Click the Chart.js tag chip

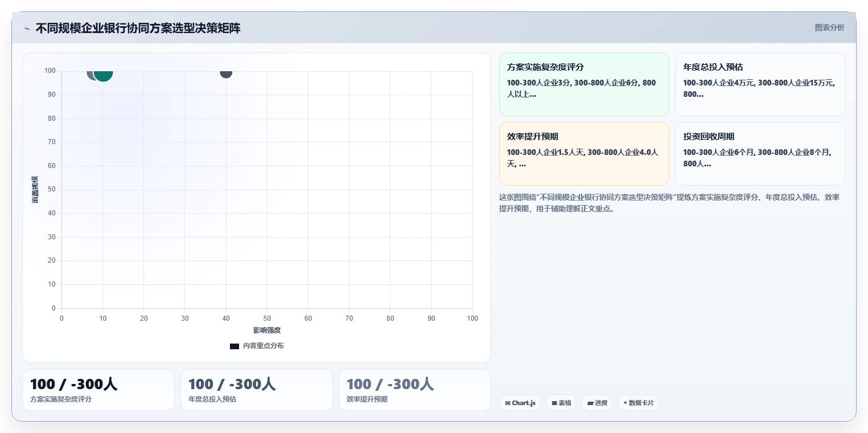pos(520,403)
